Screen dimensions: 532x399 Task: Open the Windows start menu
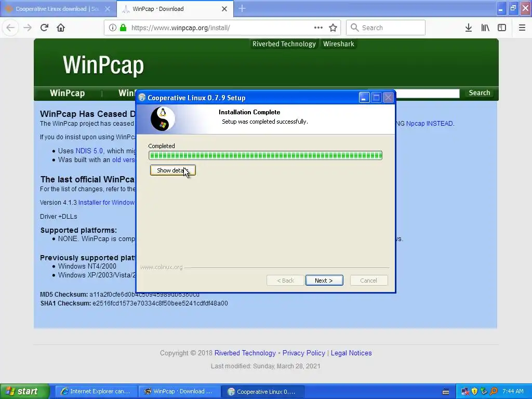tap(24, 391)
